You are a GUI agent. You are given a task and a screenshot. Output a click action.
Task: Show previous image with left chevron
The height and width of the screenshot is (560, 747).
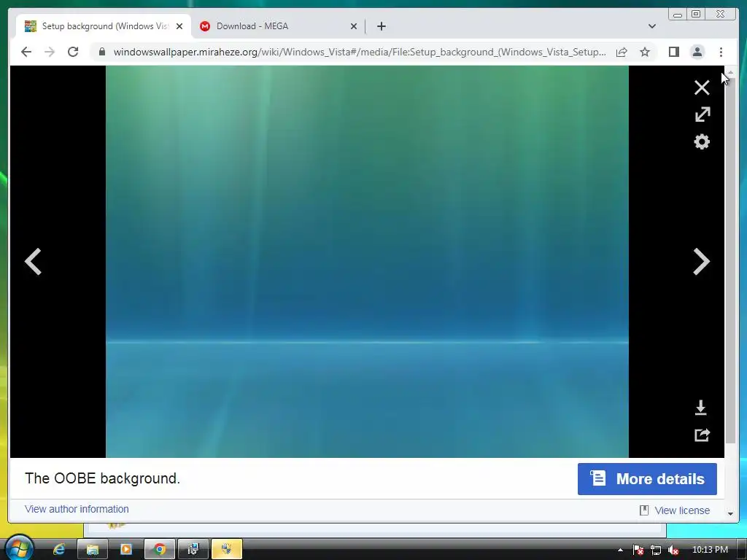[33, 262]
